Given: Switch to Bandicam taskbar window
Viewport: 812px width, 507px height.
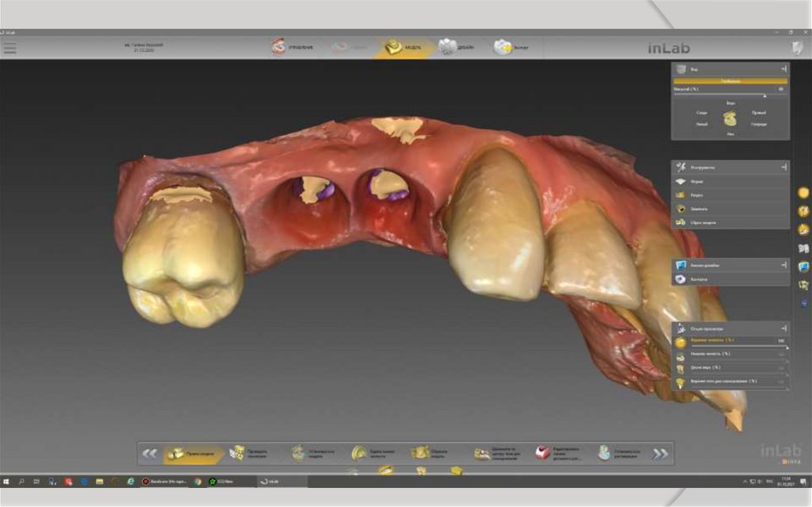Looking at the screenshot, I should 165,482.
